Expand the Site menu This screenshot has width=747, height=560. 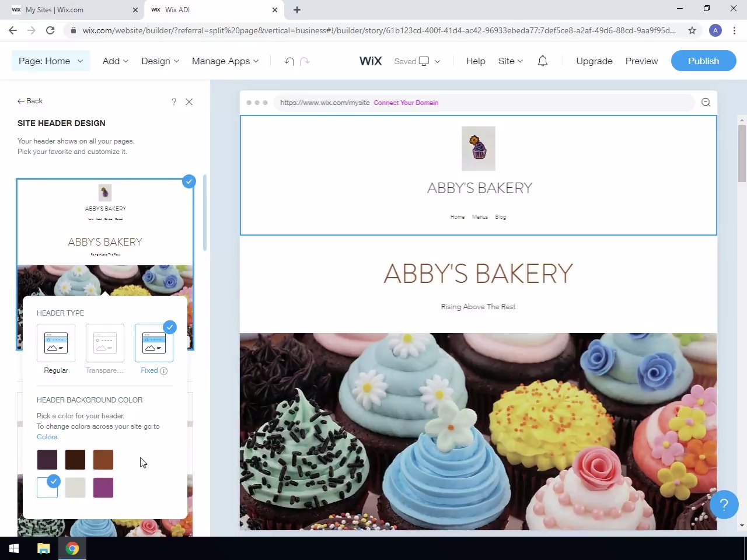point(511,61)
